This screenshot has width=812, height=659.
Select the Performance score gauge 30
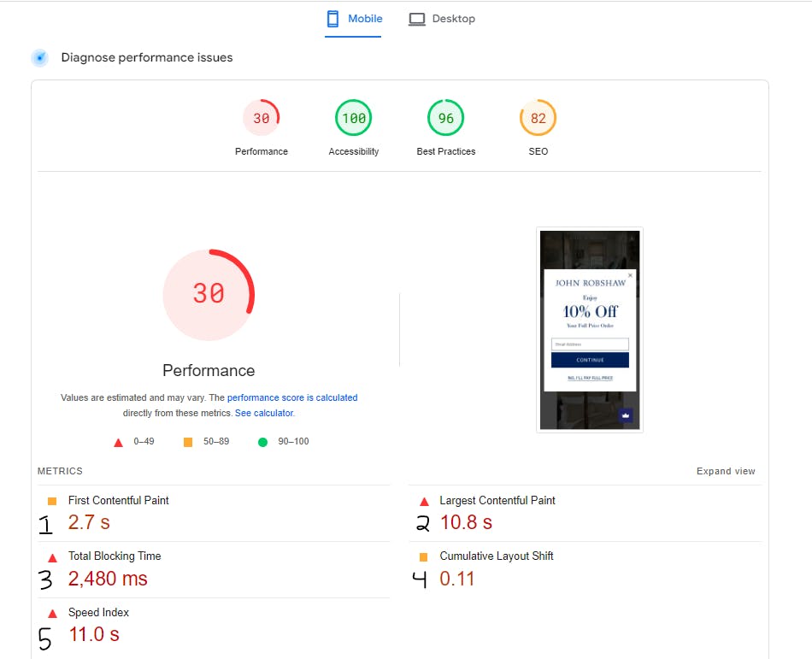tap(261, 118)
